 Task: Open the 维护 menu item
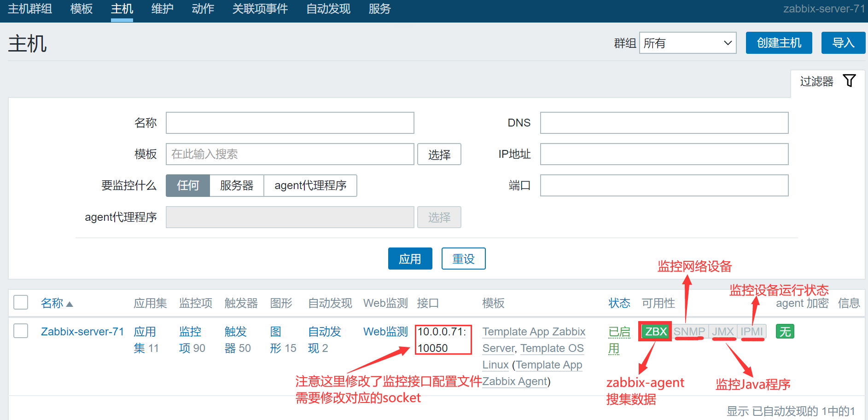click(163, 9)
